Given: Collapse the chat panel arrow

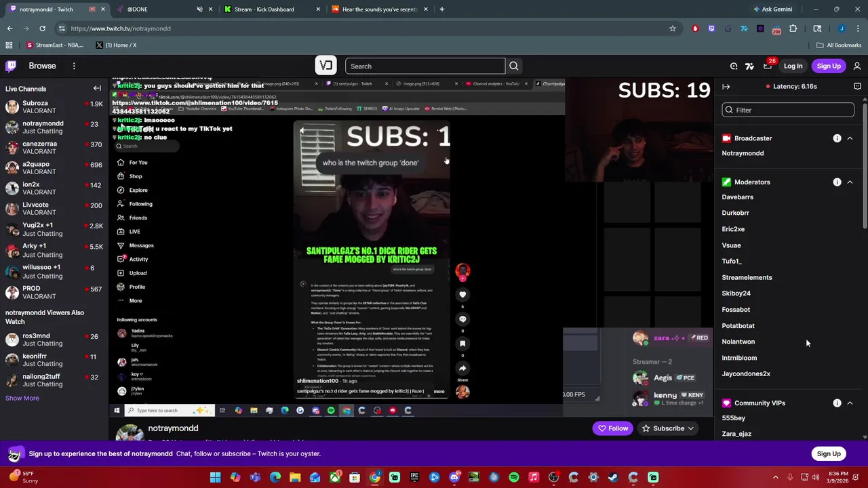Looking at the screenshot, I should (x=726, y=86).
